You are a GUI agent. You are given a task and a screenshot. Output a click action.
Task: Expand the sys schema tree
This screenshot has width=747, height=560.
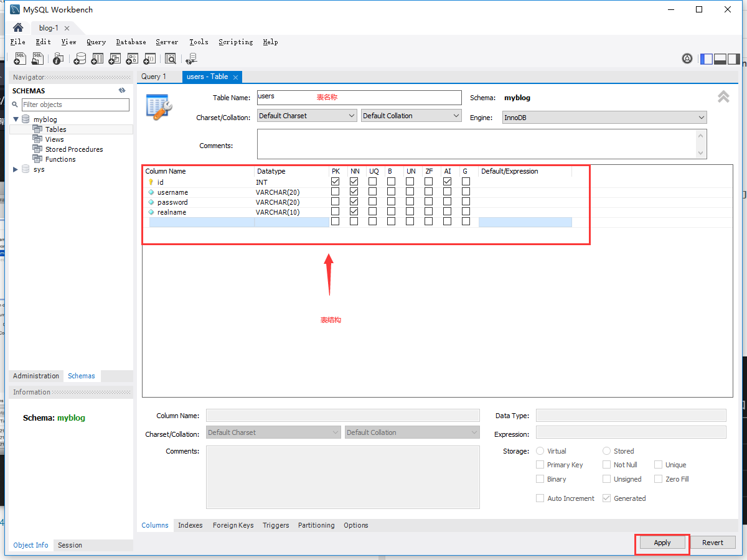click(16, 169)
